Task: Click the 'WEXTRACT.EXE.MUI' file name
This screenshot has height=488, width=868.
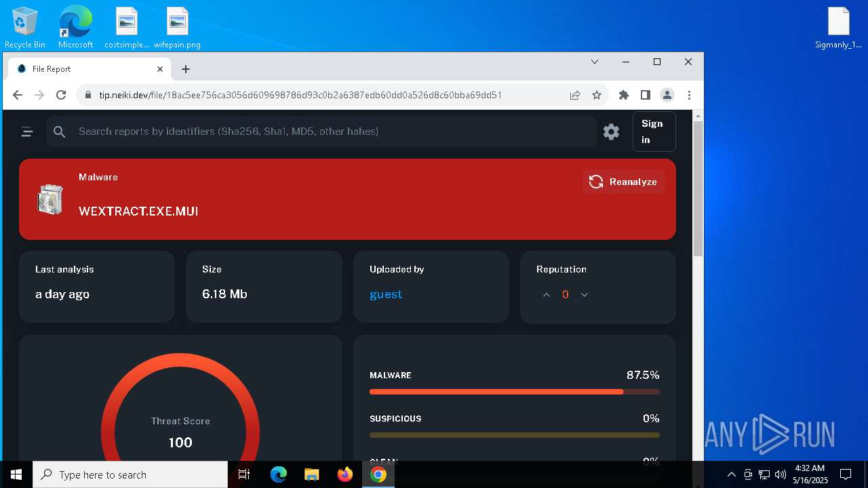Action: [x=138, y=211]
